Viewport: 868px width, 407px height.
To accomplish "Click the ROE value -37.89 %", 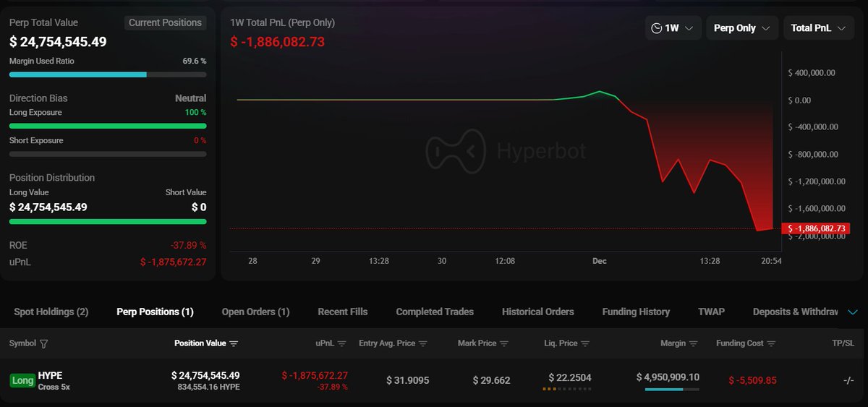I will pos(188,245).
